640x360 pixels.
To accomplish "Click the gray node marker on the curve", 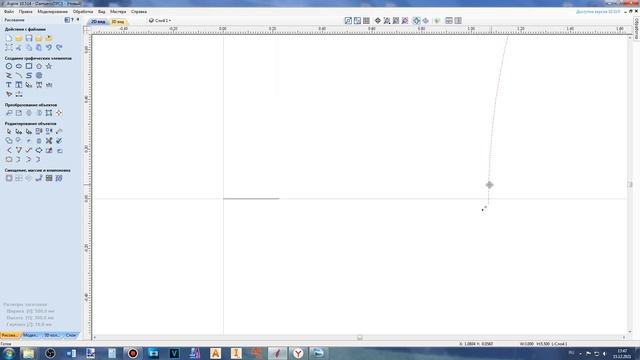I will 489,185.
